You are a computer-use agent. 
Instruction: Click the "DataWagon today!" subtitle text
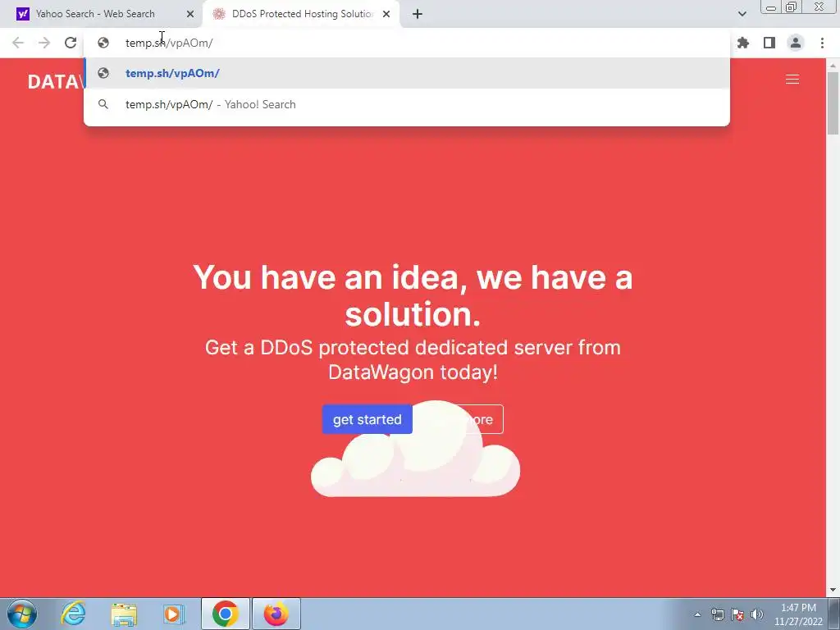pos(413,372)
